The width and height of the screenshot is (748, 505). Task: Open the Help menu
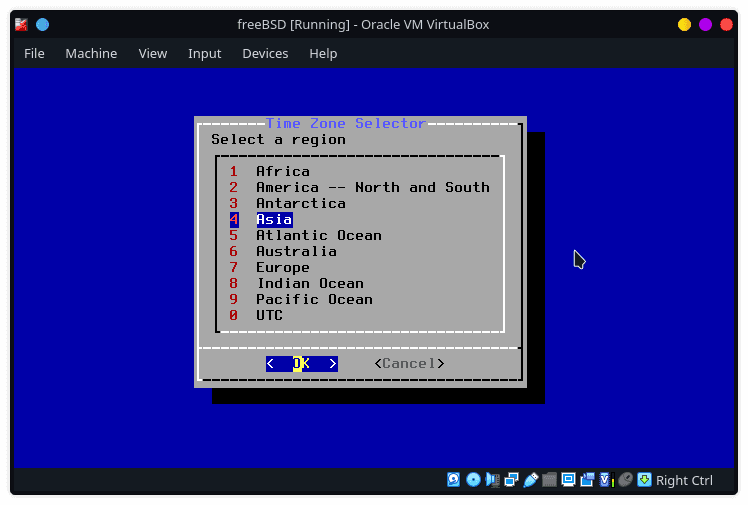point(323,53)
